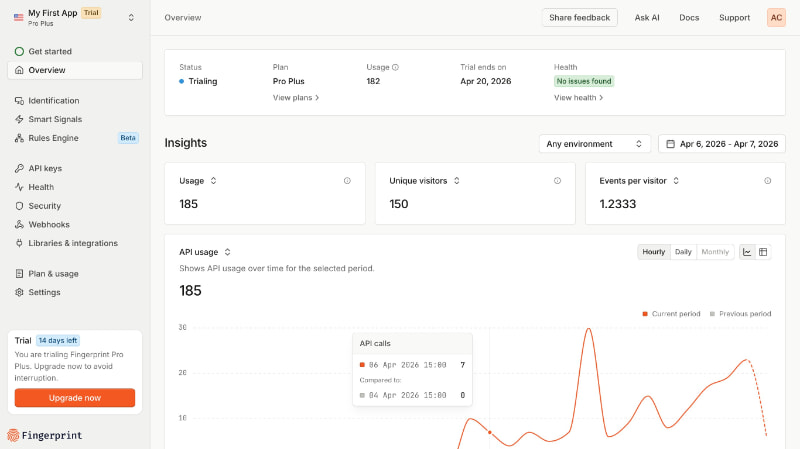Select Hourly granularity
The height and width of the screenshot is (449, 800).
[x=654, y=252]
